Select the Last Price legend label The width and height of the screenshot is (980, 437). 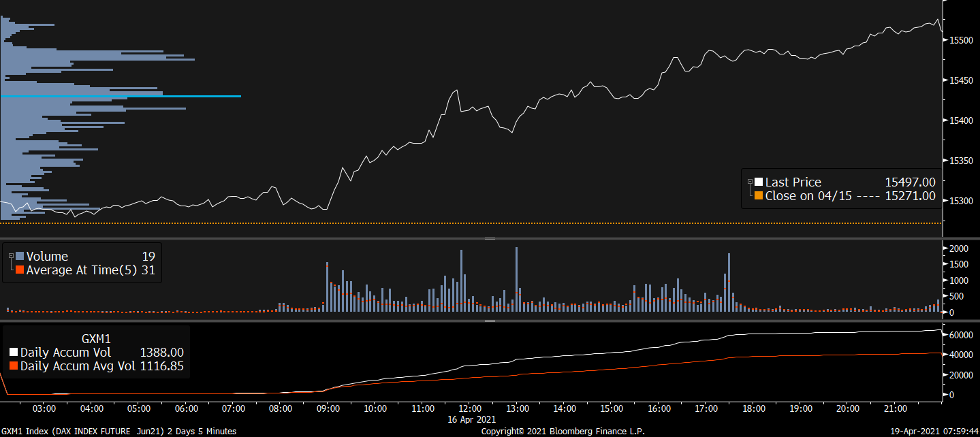click(x=793, y=182)
